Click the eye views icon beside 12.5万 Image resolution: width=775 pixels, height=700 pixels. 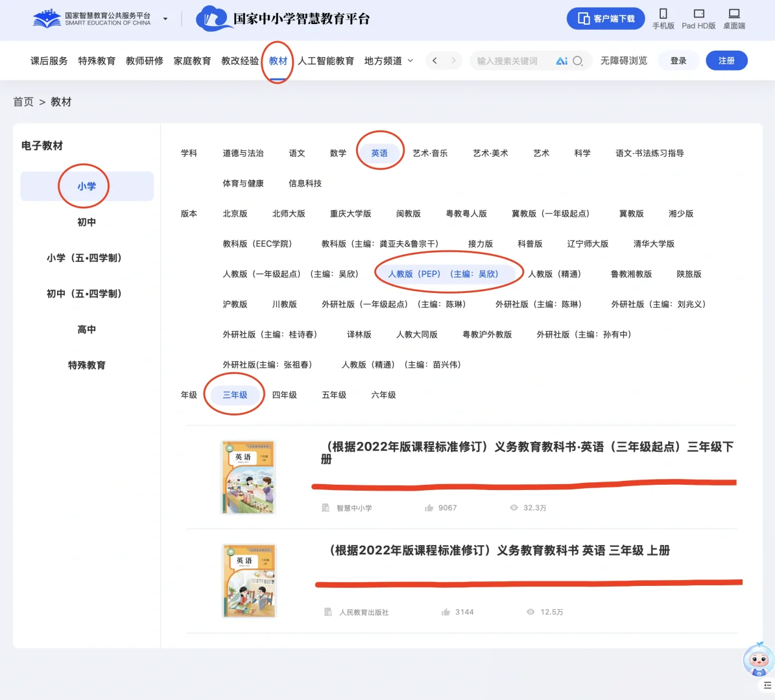[531, 612]
